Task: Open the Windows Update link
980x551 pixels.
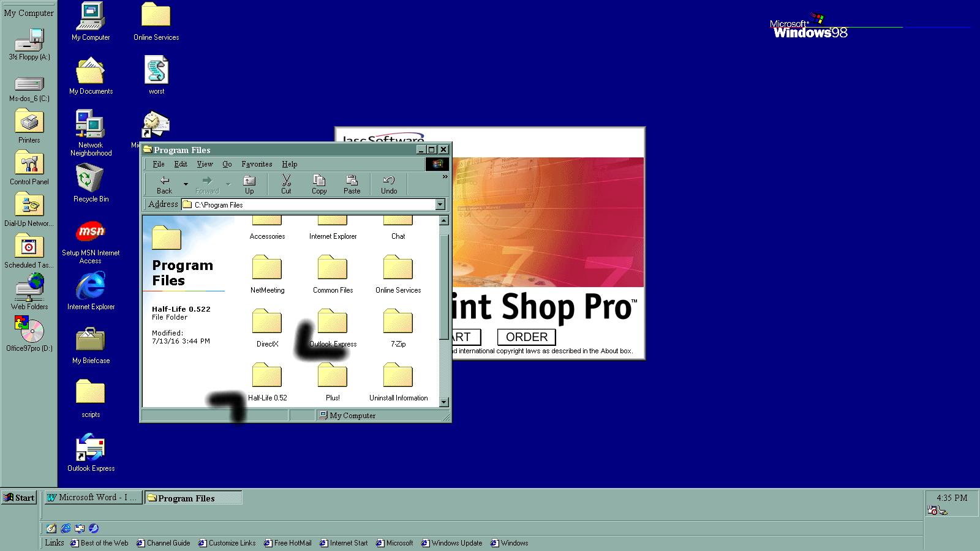Action: (451, 543)
